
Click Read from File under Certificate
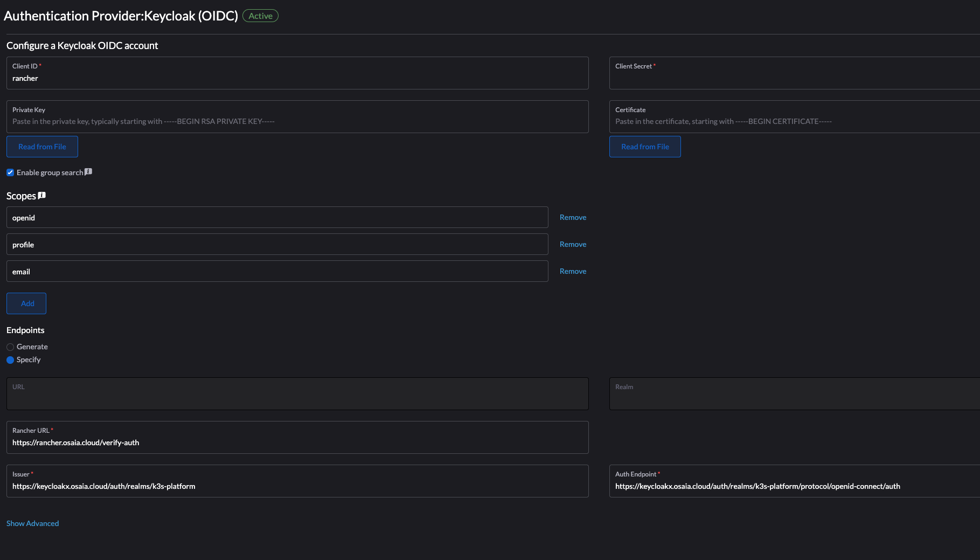[645, 147]
